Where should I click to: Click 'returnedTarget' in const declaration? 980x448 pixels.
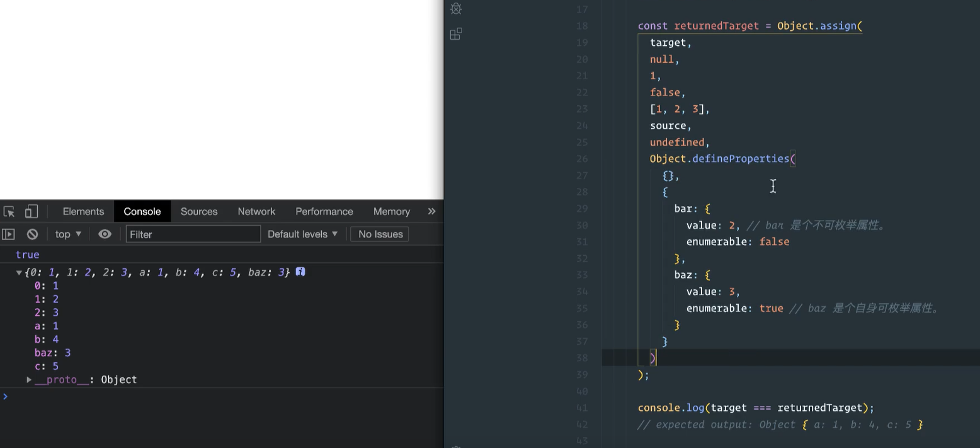(717, 26)
